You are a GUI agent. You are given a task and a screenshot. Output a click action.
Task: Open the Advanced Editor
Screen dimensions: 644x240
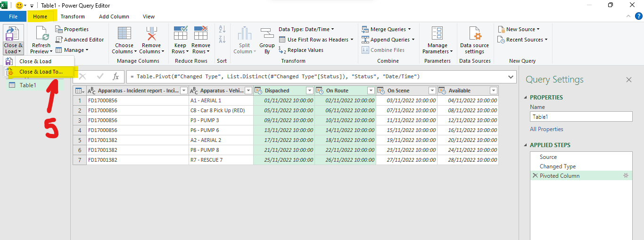click(x=80, y=40)
